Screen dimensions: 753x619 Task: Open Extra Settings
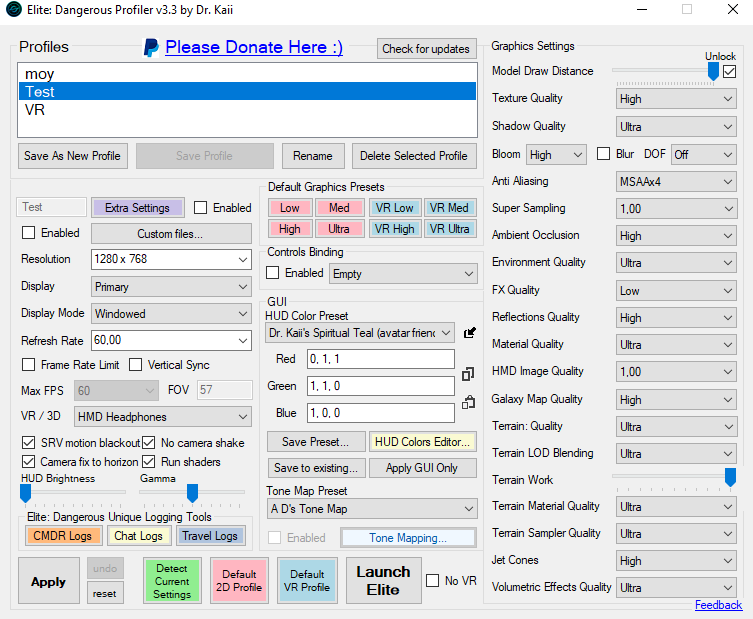click(137, 207)
